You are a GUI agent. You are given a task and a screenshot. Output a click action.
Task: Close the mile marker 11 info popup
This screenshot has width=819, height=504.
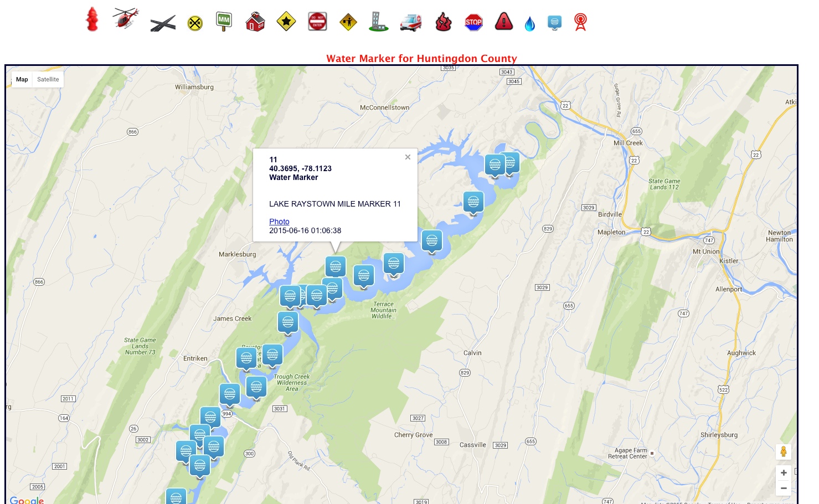pyautogui.click(x=408, y=157)
